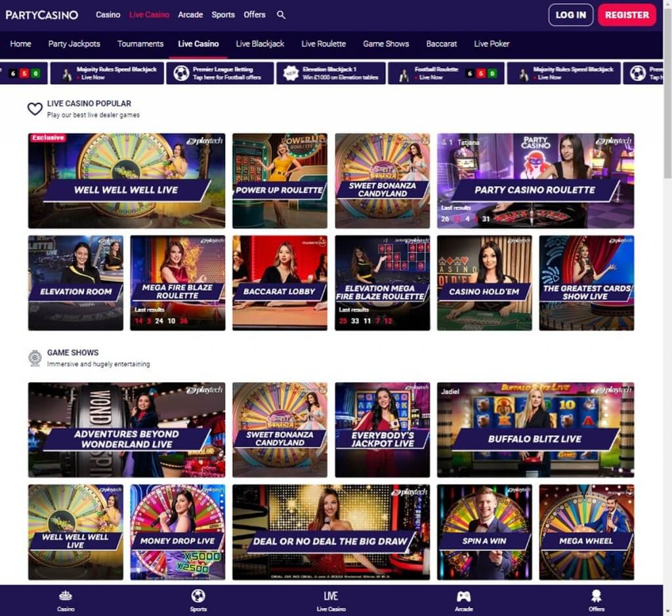This screenshot has height=616, width=672.
Task: Open Casino in the bottom bar
Action: click(66, 600)
